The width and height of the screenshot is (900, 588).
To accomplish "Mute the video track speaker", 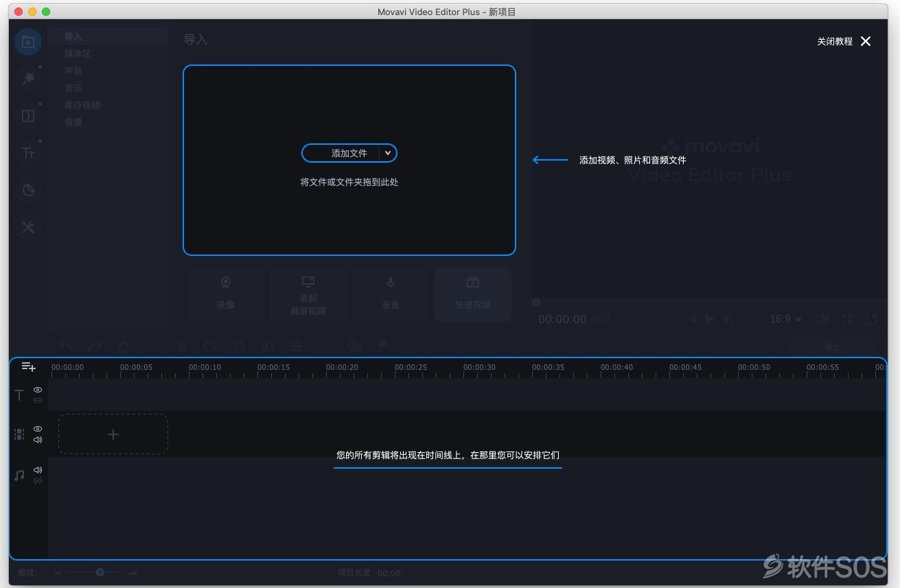I will pyautogui.click(x=38, y=440).
